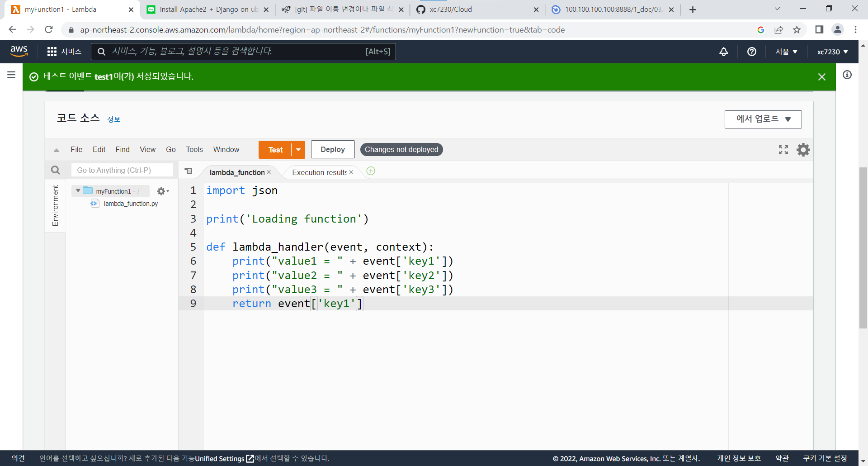The image size is (868, 466).
Task: Open the Go menu
Action: (x=171, y=149)
